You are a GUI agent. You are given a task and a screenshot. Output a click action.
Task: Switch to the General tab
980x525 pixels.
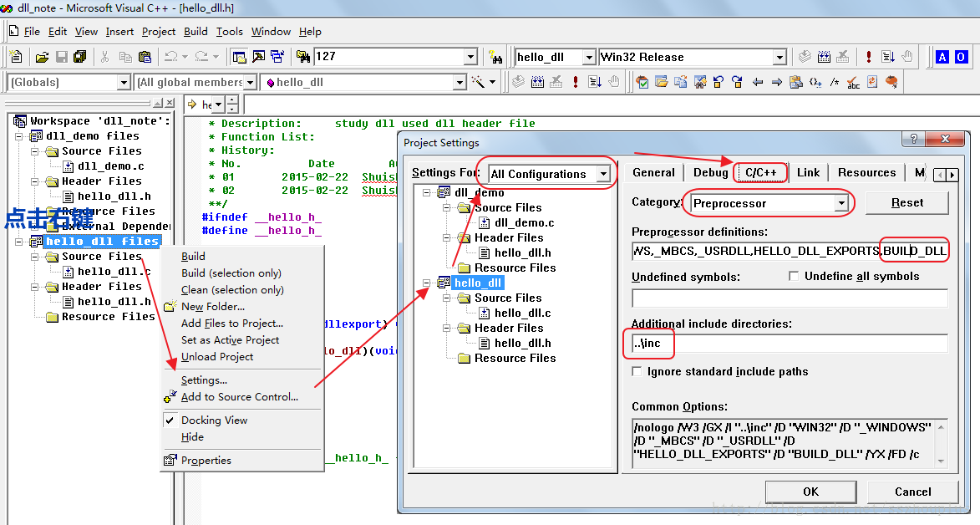tap(653, 173)
